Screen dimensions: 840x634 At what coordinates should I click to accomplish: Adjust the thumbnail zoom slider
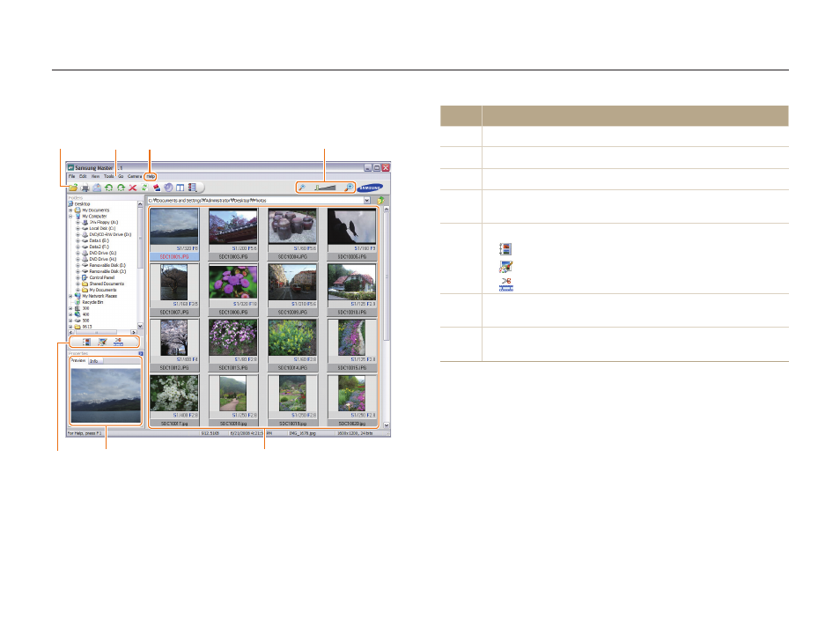325,187
